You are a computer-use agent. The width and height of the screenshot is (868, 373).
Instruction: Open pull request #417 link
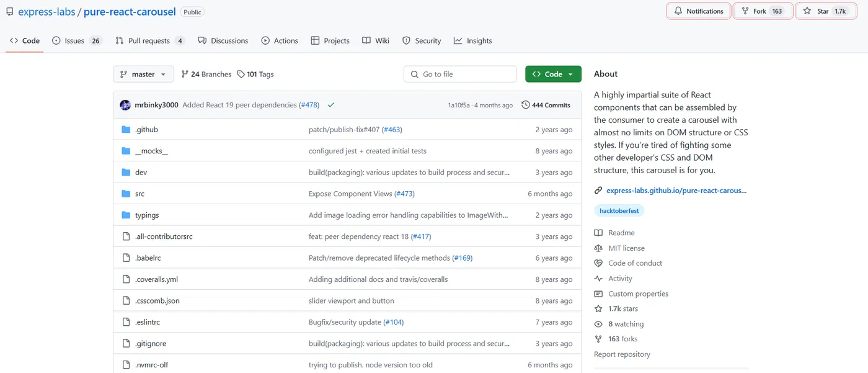click(421, 236)
